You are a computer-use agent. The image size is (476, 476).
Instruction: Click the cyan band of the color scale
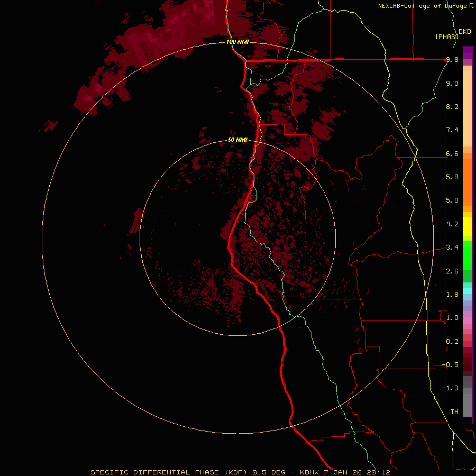pyautogui.click(x=467, y=290)
